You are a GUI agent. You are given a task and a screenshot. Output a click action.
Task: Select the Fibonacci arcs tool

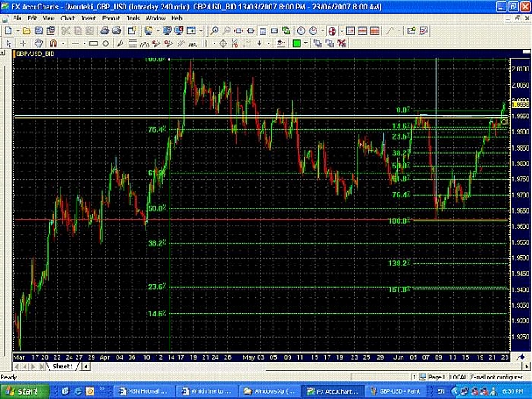click(x=145, y=43)
